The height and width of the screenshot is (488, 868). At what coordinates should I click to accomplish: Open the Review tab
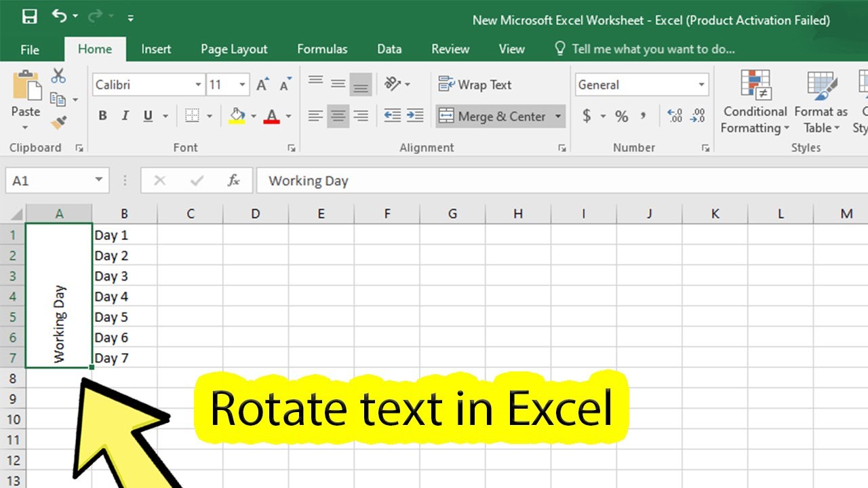point(450,49)
